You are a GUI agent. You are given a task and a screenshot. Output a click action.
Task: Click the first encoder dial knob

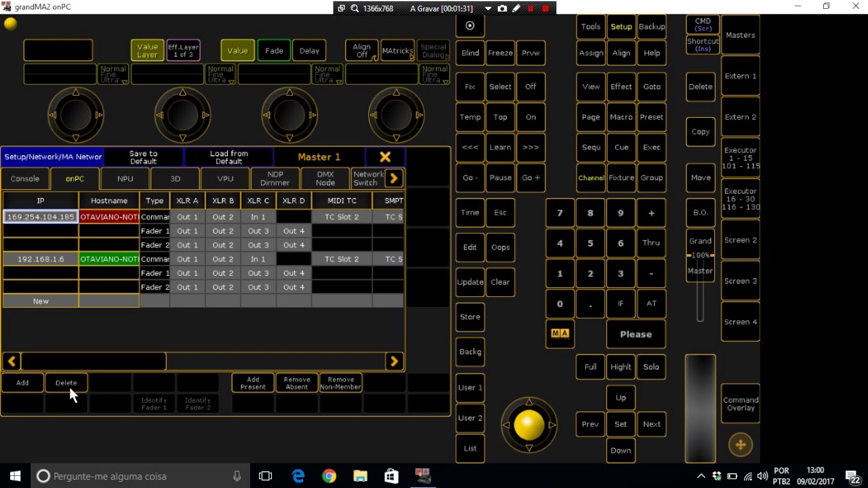[x=76, y=115]
